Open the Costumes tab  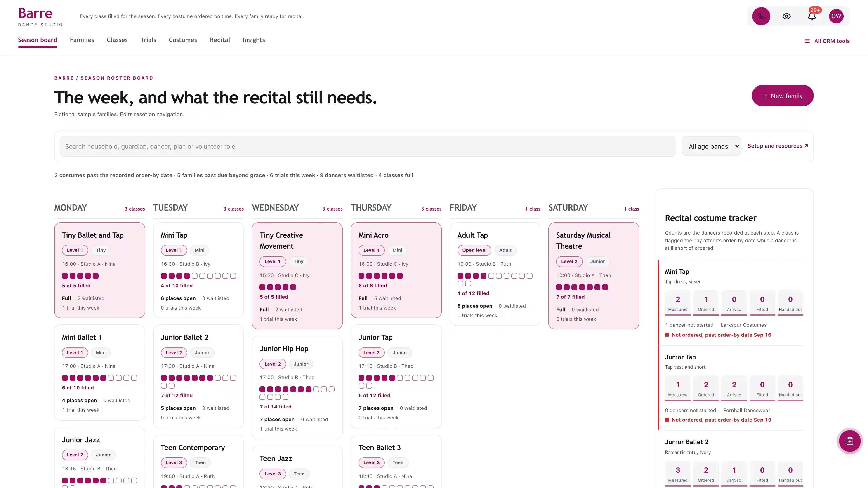coord(183,40)
